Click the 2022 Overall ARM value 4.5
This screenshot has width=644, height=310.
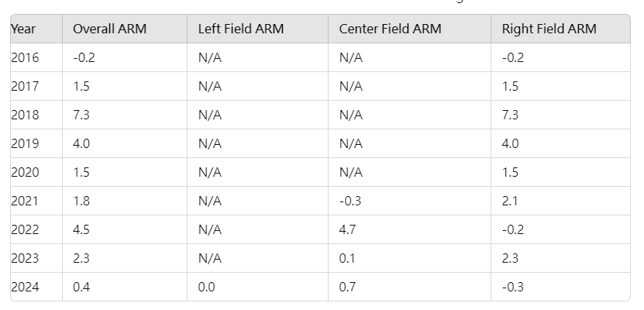pos(81,230)
